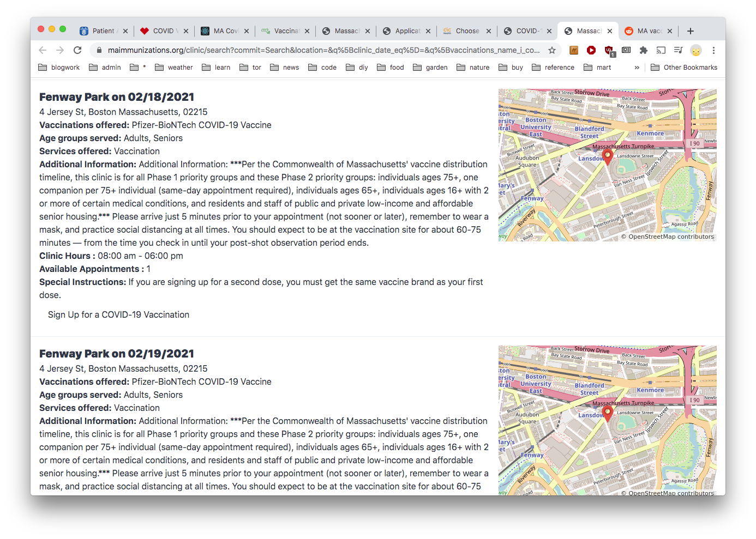
Task: Click the address bar URL field
Action: coord(322,50)
